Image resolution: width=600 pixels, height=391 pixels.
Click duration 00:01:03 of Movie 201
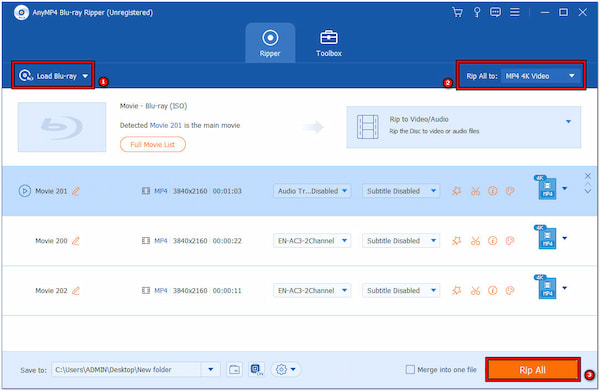(x=227, y=191)
